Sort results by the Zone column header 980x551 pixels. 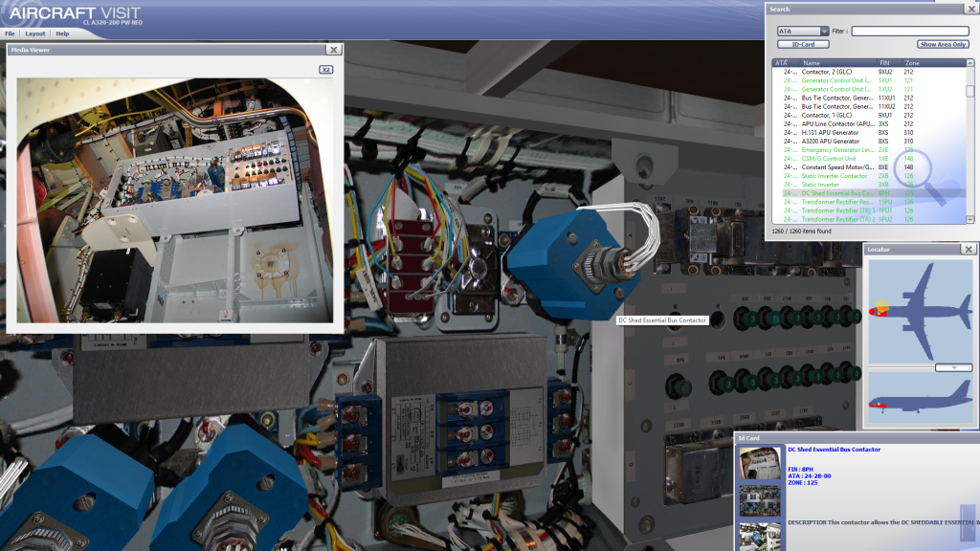point(933,63)
